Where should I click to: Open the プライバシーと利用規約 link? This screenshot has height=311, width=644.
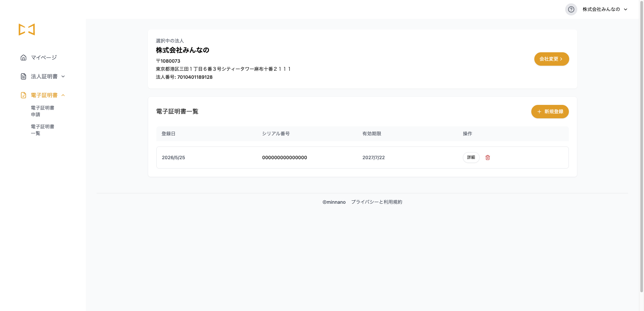click(x=377, y=202)
